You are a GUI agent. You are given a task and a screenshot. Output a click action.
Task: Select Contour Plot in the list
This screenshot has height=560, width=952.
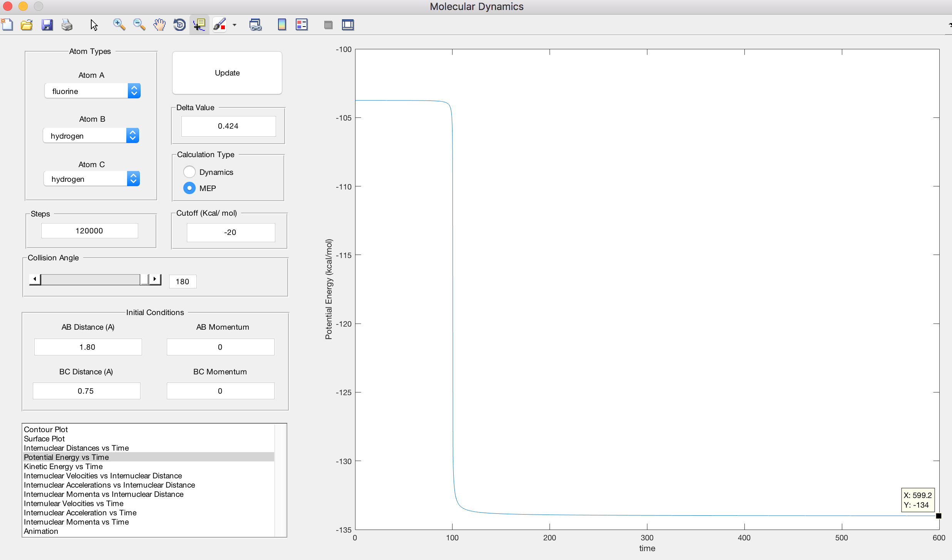pos(46,429)
